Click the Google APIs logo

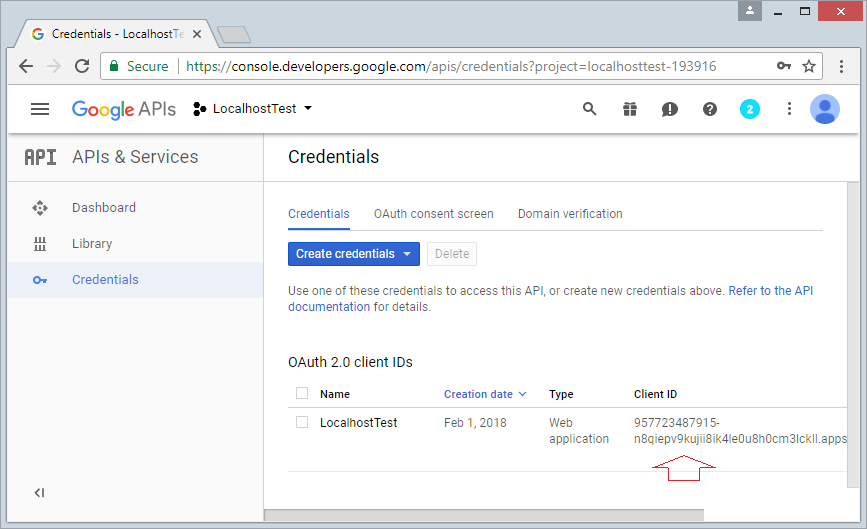click(124, 109)
